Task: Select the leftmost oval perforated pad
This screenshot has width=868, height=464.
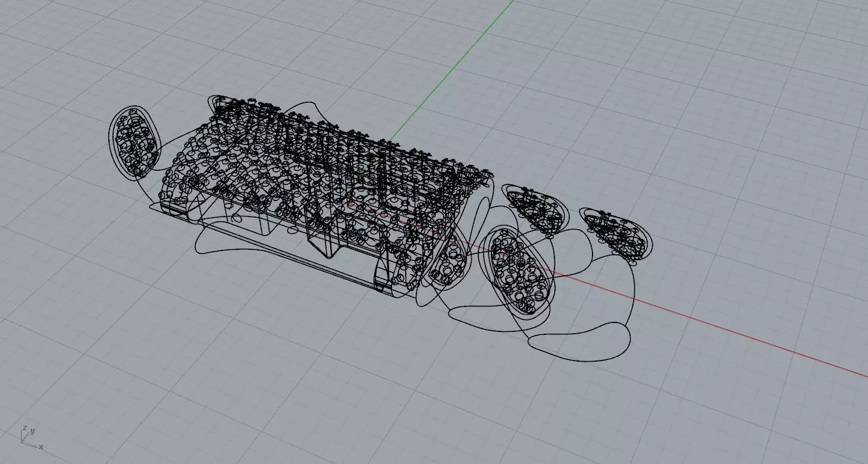Action: tap(135, 142)
